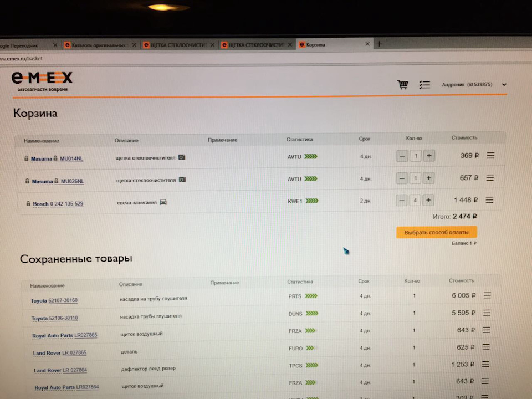Click DUNS statistics for Toyota 52106-30110

[303, 314]
